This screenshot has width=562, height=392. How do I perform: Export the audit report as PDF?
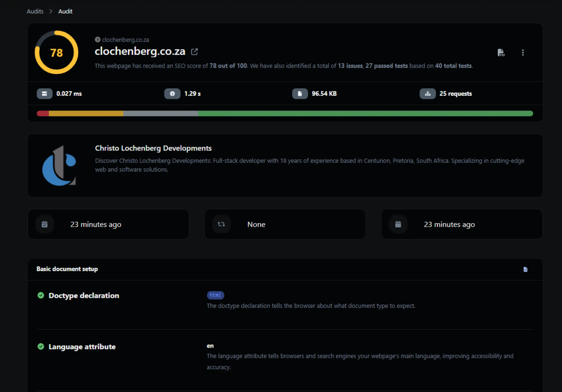501,52
